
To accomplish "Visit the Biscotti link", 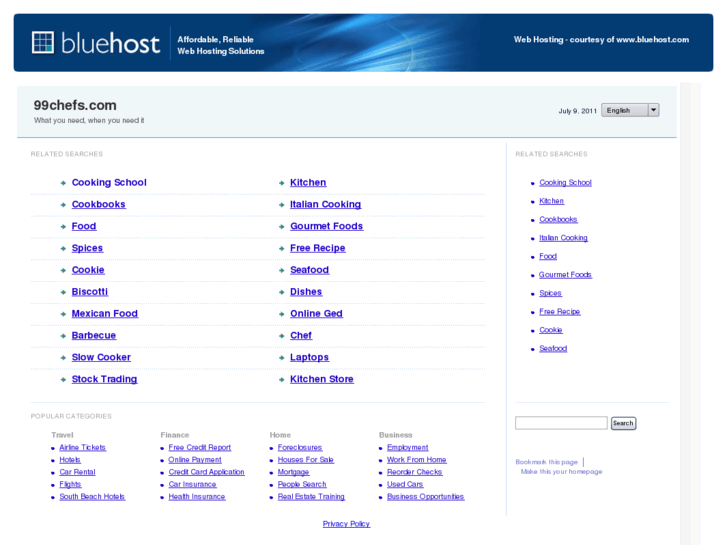I will click(90, 292).
